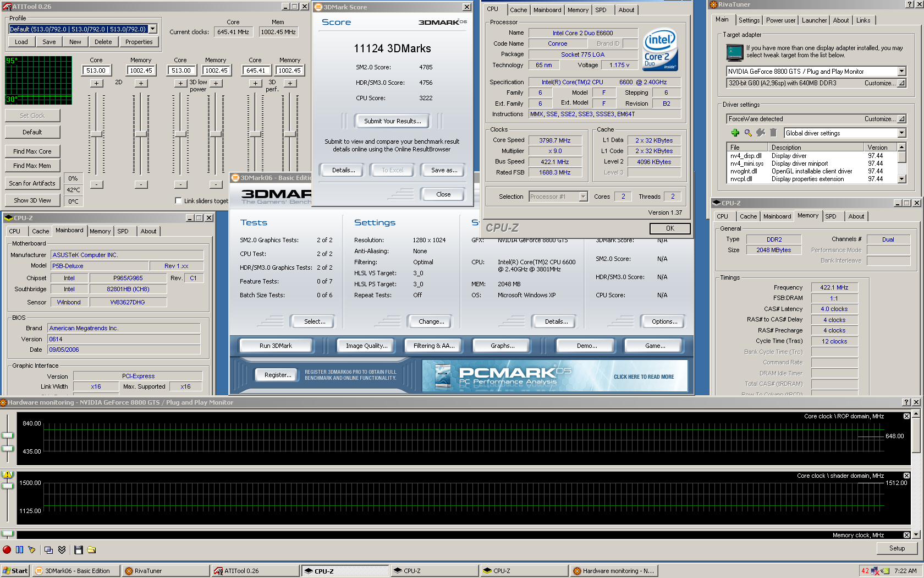Expand the Global driver settings dropdown
Viewport: 924px width, 578px height.
(901, 133)
